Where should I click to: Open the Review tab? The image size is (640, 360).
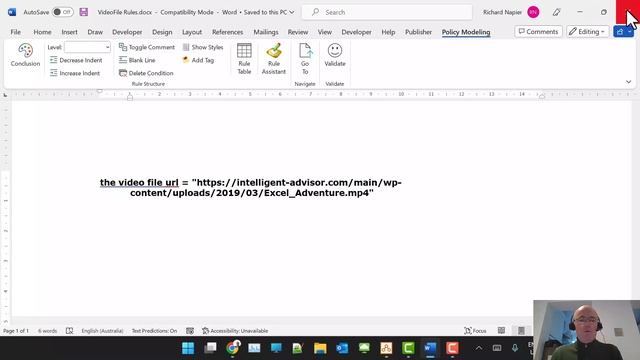[x=298, y=32]
